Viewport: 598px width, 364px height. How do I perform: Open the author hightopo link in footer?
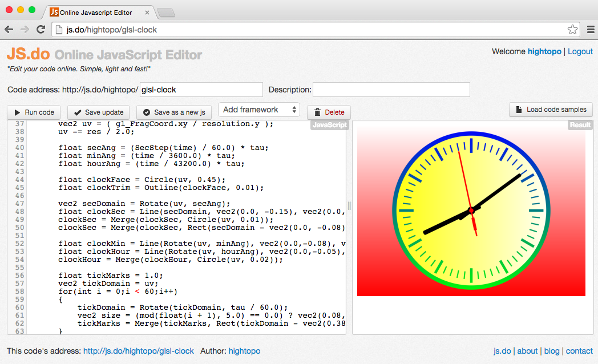pos(244,351)
